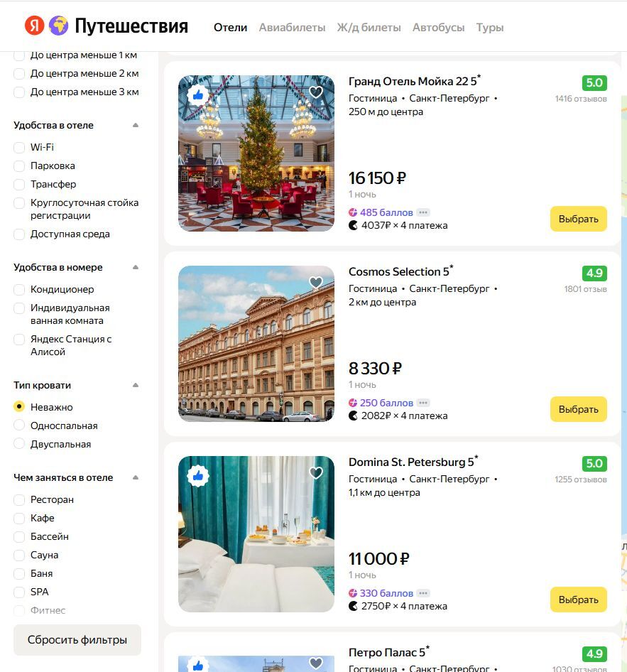Screen dimensions: 627x672
Task: Select the Двуспальная bed type radio button
Action: (x=19, y=443)
